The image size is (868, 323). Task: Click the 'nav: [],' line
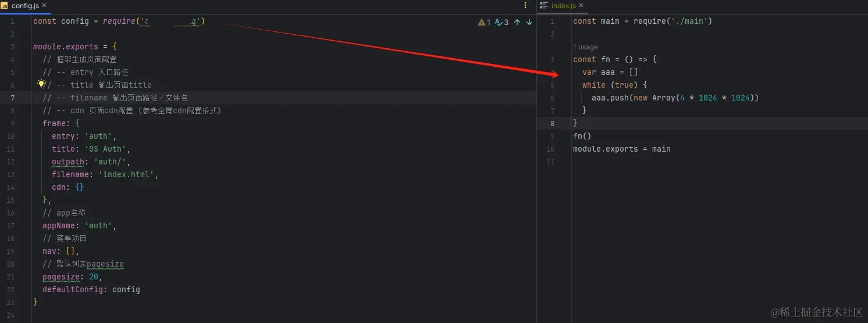[61, 251]
